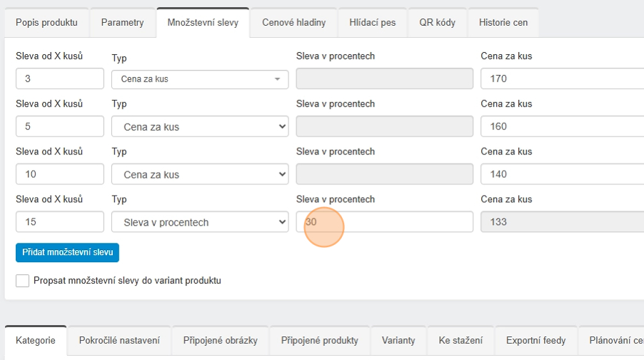This screenshot has width=644, height=360.
Task: Focus the Cena za kus field showing 170
Action: pyautogui.click(x=561, y=79)
